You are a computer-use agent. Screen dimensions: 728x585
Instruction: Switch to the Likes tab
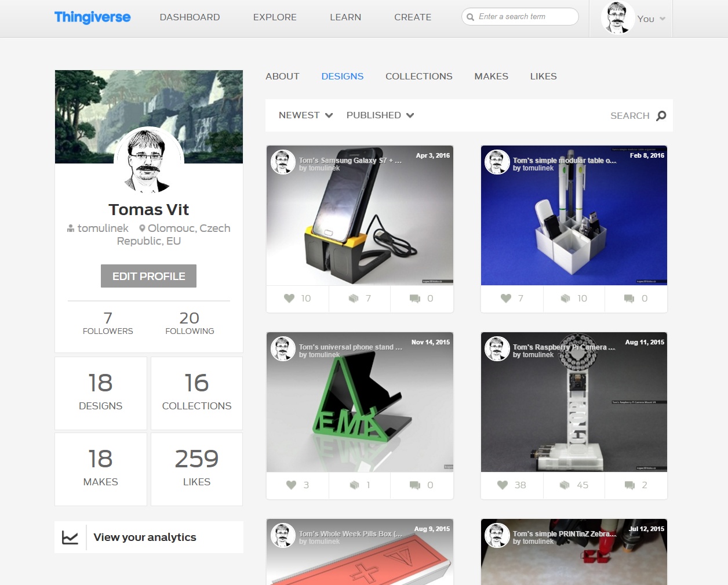(544, 77)
